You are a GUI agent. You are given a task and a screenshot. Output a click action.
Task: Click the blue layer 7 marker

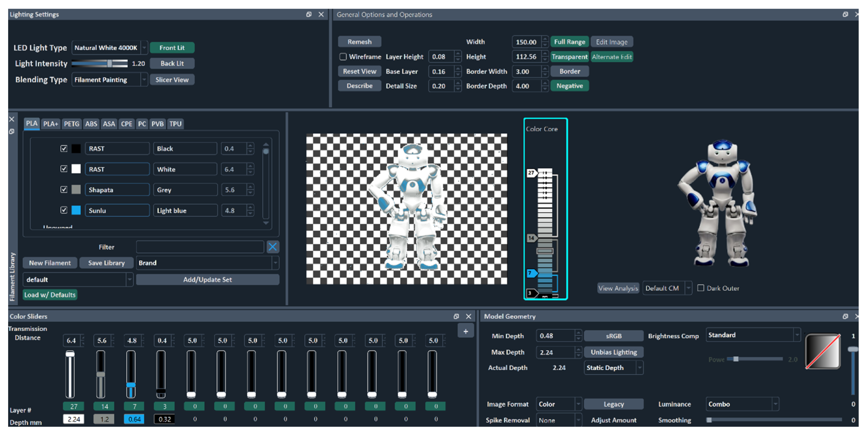pos(531,273)
